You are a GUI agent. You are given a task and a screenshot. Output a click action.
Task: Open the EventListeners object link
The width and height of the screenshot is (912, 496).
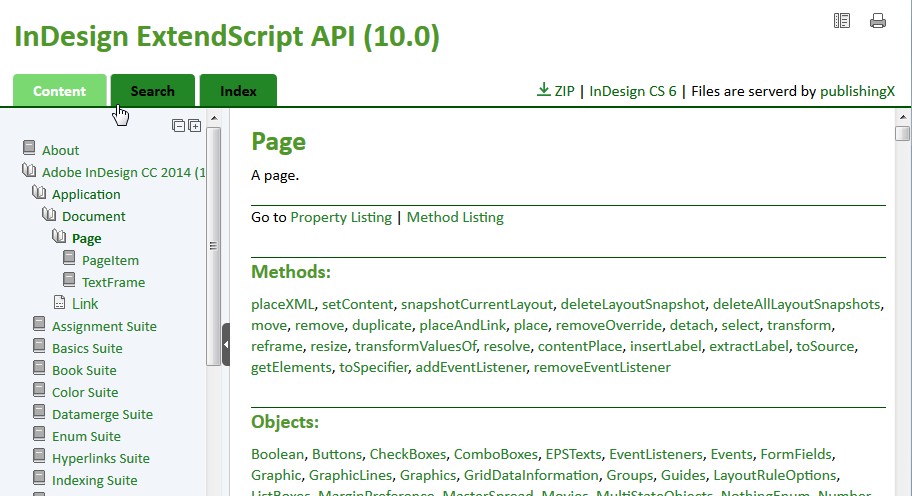coord(656,454)
